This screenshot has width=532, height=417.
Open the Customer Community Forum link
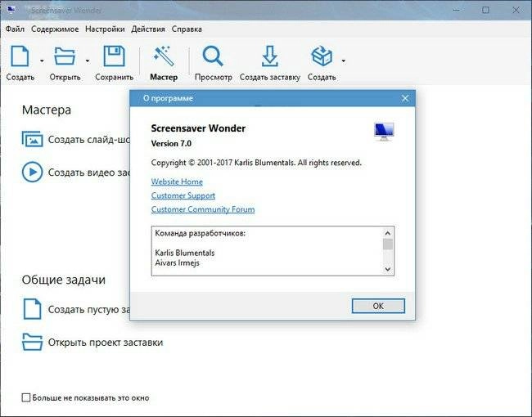(203, 209)
